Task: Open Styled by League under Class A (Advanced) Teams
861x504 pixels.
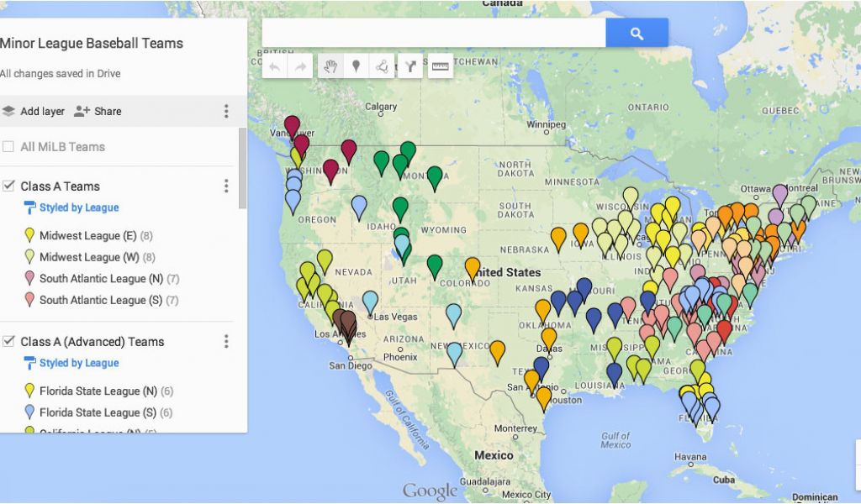Action: (x=79, y=363)
